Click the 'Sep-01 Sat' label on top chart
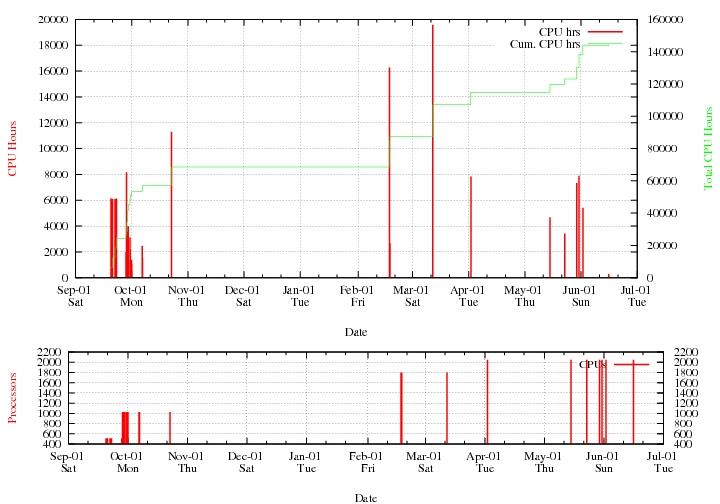Viewport: 720px width, 504px height. click(x=74, y=296)
